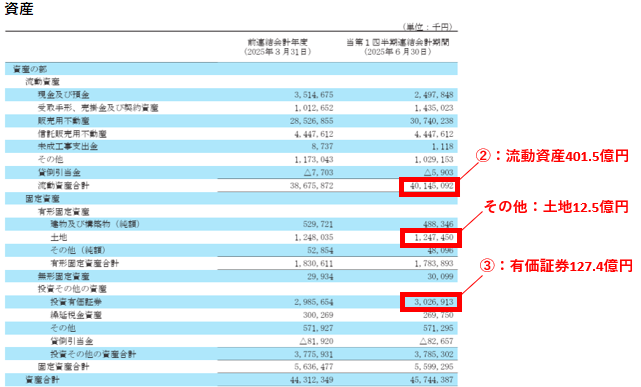Click the 資産 heading at top
The width and height of the screenshot is (641, 387).
pos(19,9)
